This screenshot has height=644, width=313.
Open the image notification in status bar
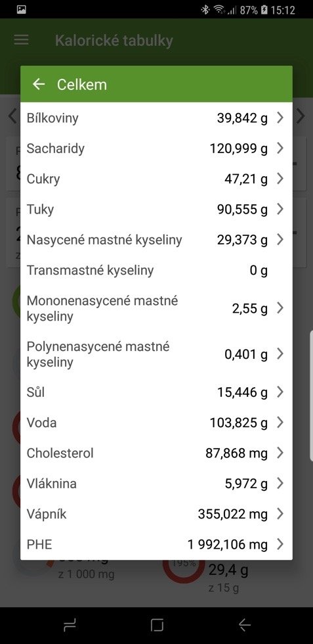point(22,9)
